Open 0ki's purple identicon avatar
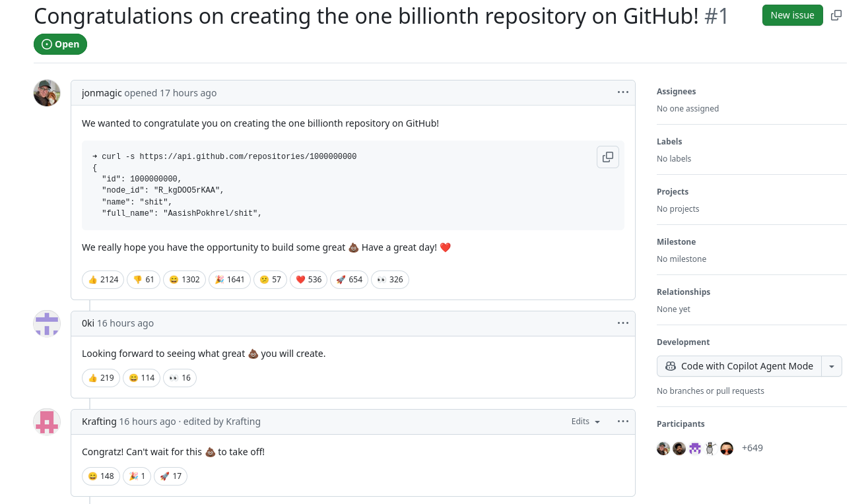 (47, 323)
